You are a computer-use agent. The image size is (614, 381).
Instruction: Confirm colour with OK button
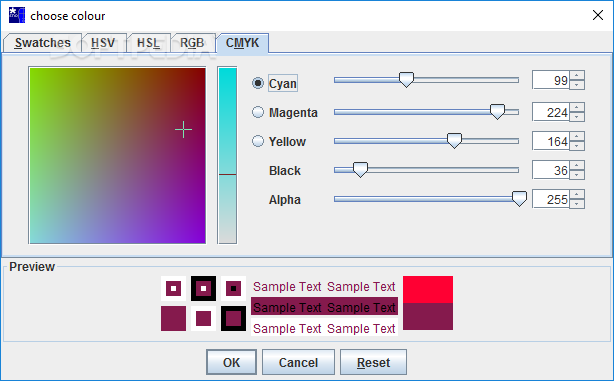point(231,362)
